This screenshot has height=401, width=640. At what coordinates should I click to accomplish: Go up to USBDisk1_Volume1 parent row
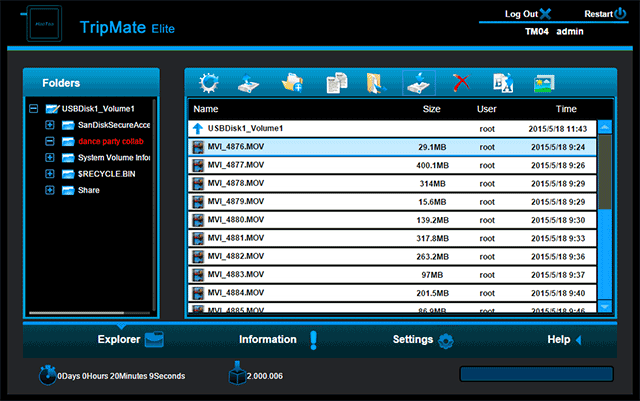tap(392, 129)
